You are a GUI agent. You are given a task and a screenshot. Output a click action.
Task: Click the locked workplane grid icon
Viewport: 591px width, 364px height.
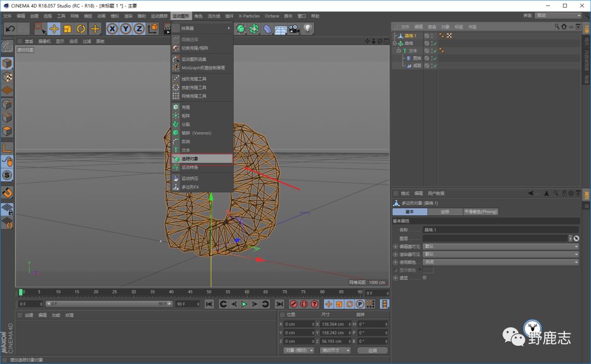[x=7, y=209]
